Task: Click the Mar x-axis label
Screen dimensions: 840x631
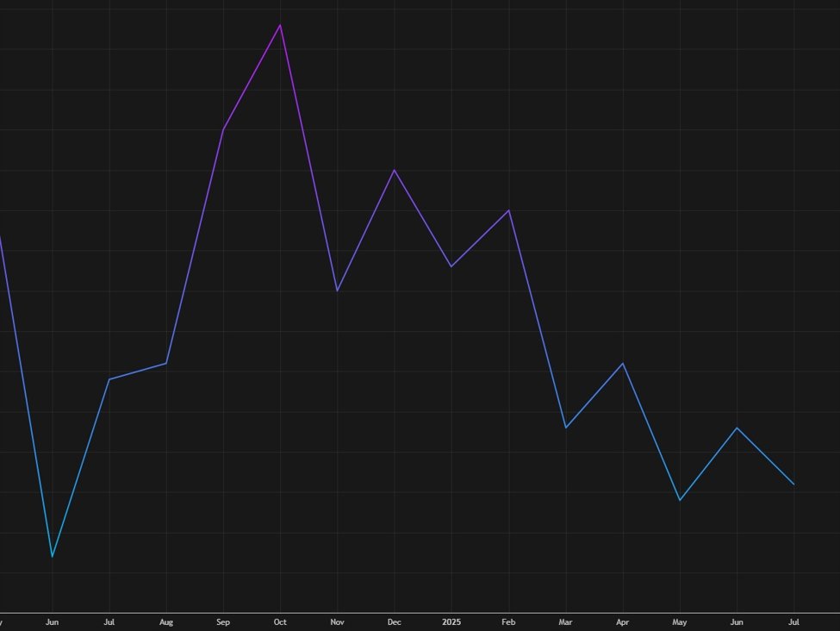Action: pyautogui.click(x=565, y=622)
